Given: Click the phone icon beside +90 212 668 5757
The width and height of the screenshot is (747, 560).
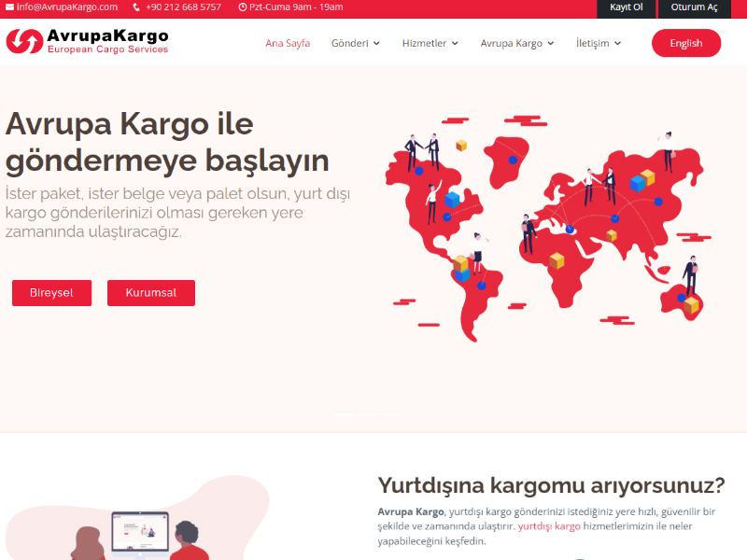Looking at the screenshot, I should (x=136, y=7).
